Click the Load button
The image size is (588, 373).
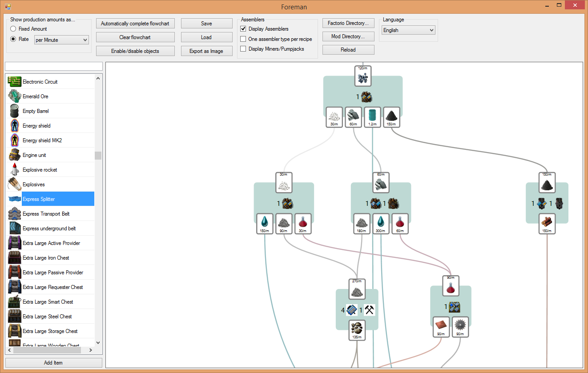point(206,37)
